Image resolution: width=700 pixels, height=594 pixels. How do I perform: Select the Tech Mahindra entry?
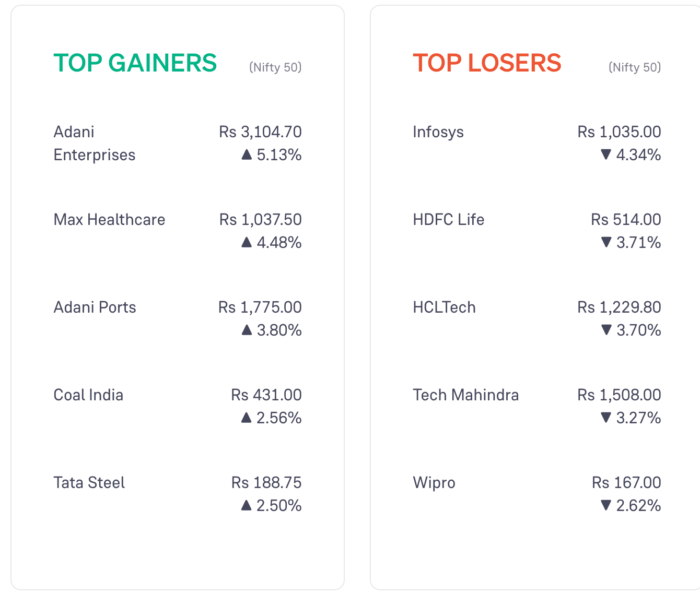pos(465,395)
